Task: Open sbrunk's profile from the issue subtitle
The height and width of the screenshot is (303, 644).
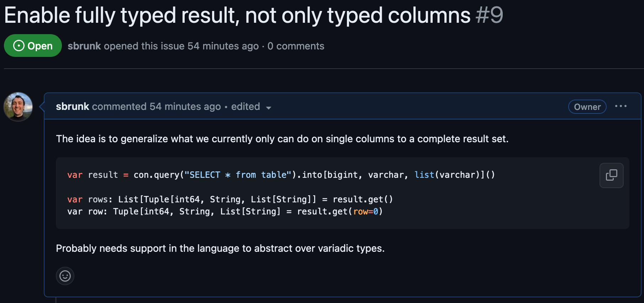Action: point(84,46)
